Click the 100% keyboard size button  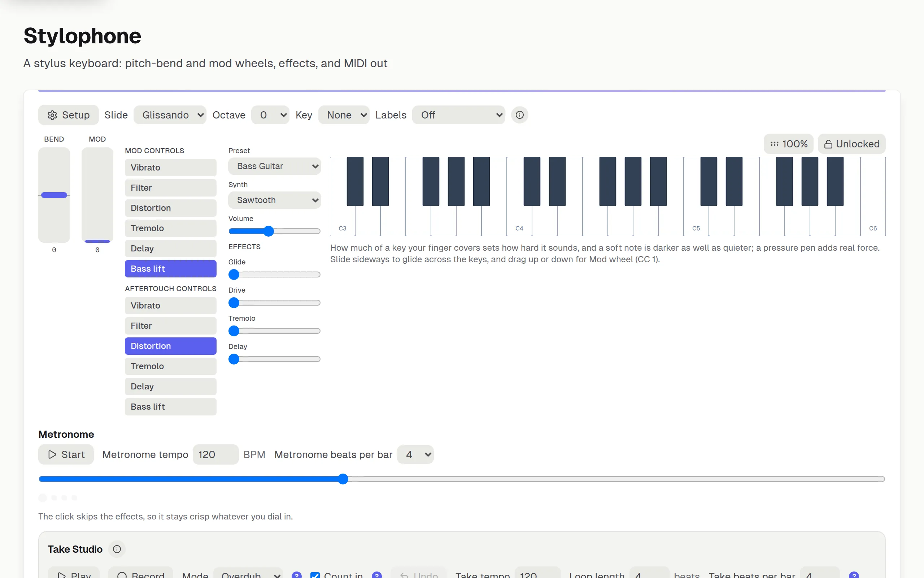coord(788,144)
